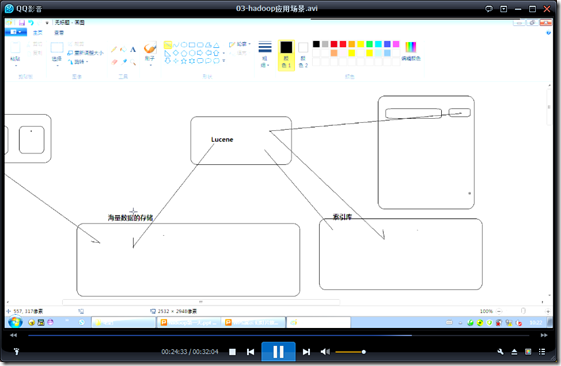Switch to the Paint View ribbon tab
Image resolution: width=561 pixels, height=366 pixels.
(x=59, y=33)
